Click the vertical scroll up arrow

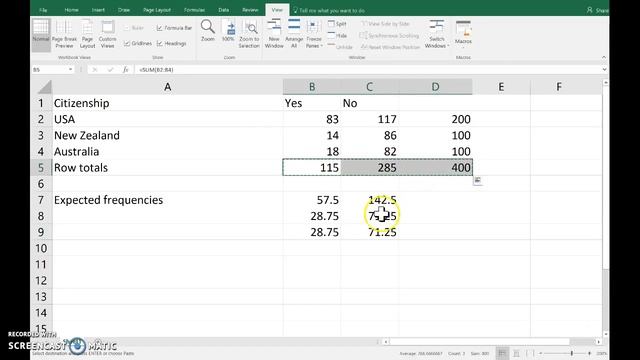(606, 83)
